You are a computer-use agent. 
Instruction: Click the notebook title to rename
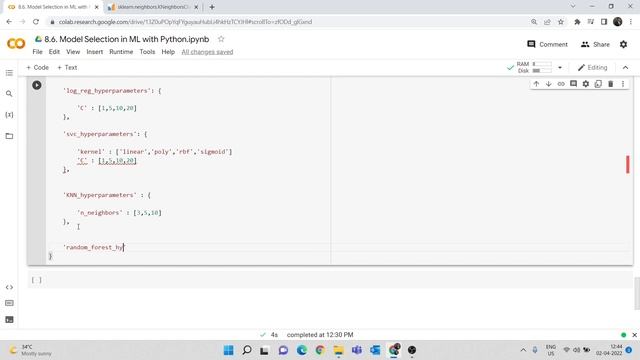[x=127, y=39]
